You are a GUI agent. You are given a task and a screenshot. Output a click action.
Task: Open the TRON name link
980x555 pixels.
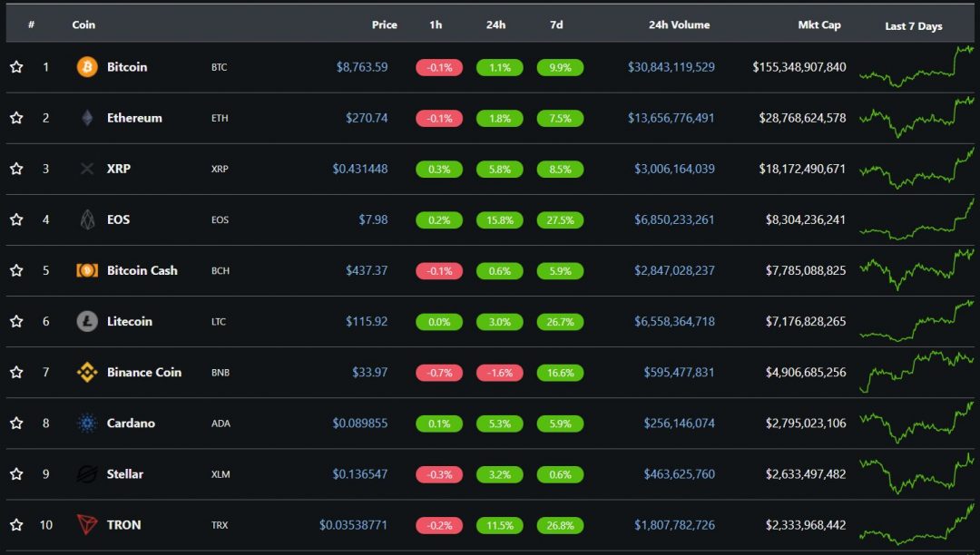click(x=123, y=524)
